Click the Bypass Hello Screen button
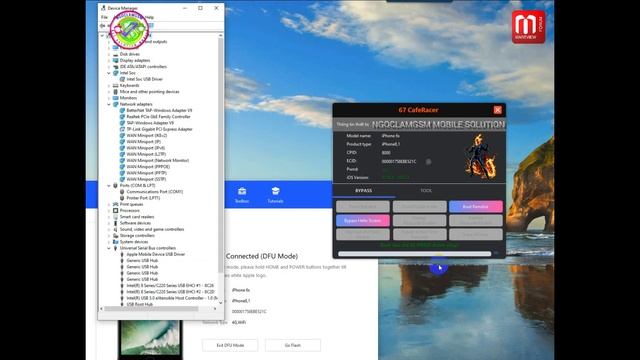This screenshot has width=640, height=360. tap(362, 221)
